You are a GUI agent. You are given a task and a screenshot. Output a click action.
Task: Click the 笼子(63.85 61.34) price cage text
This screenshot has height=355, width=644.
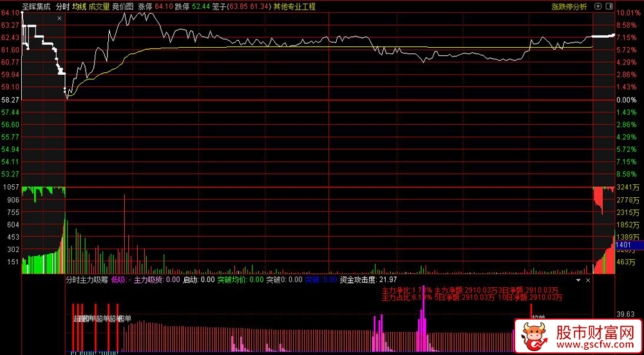(242, 6)
